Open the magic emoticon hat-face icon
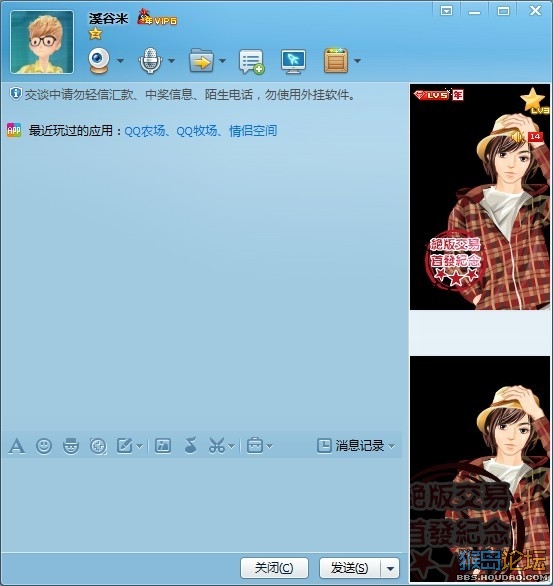This screenshot has width=553, height=586. pyautogui.click(x=71, y=446)
